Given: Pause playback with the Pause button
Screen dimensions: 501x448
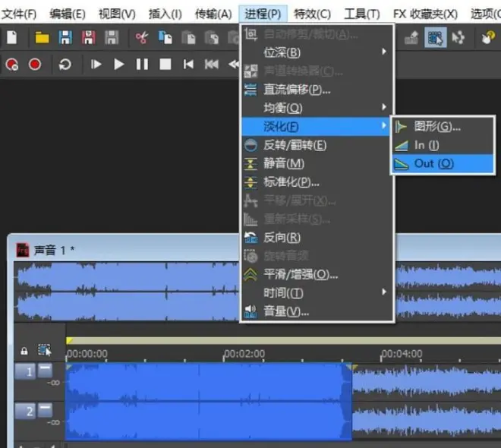Looking at the screenshot, I should pyautogui.click(x=142, y=65).
